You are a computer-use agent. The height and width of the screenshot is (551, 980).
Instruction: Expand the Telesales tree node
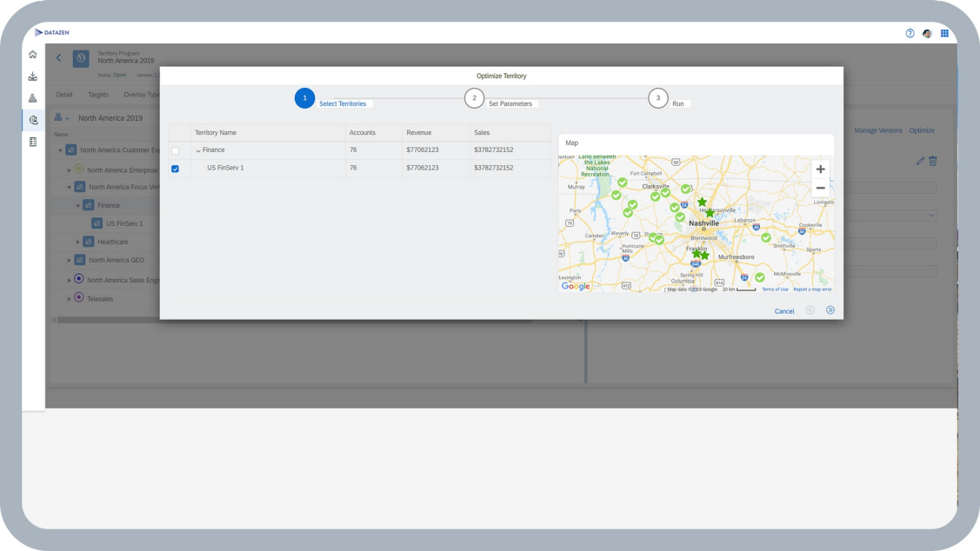[x=70, y=299]
